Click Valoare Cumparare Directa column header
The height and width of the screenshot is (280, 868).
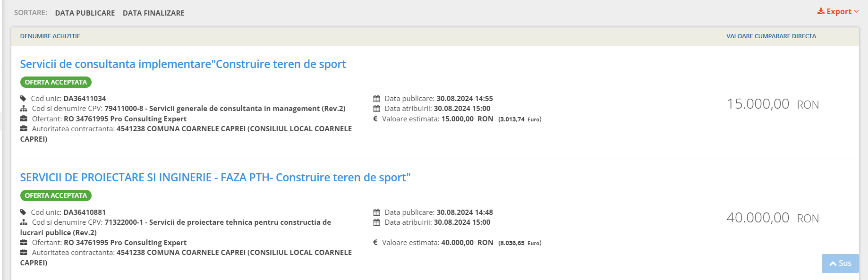point(771,36)
